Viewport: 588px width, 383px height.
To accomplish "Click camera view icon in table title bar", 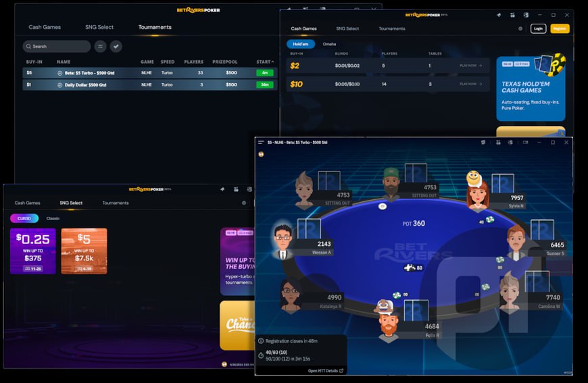I will (525, 143).
